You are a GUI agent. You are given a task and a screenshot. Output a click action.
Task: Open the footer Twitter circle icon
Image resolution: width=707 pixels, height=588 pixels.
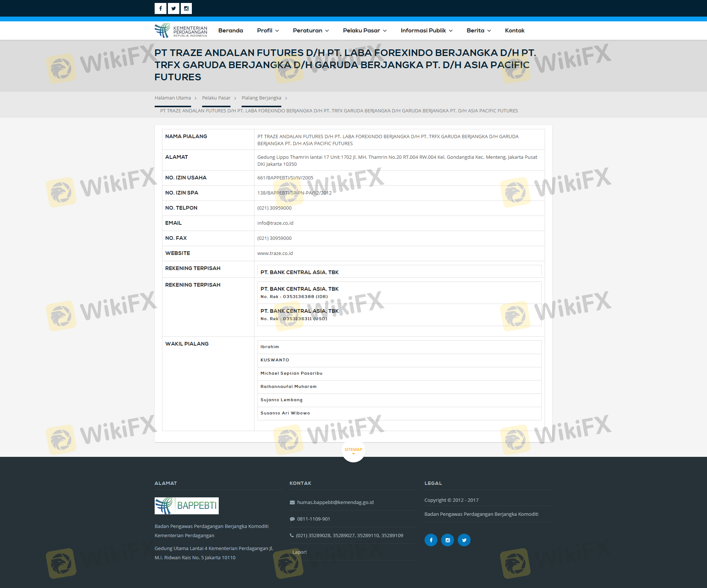(x=464, y=540)
